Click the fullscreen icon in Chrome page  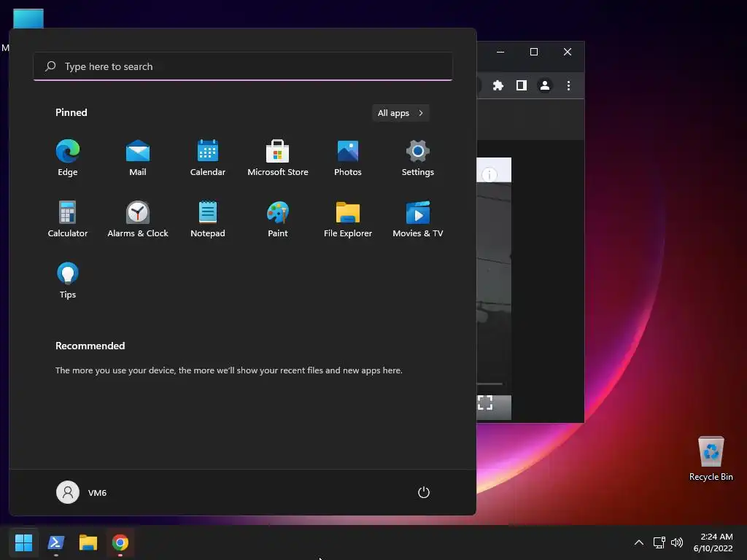coord(485,402)
